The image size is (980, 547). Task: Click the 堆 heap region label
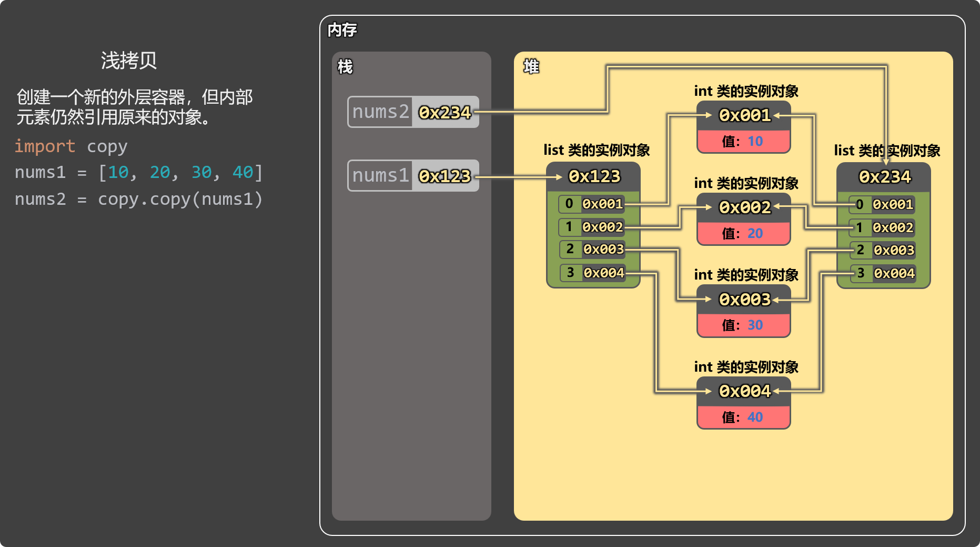(531, 66)
